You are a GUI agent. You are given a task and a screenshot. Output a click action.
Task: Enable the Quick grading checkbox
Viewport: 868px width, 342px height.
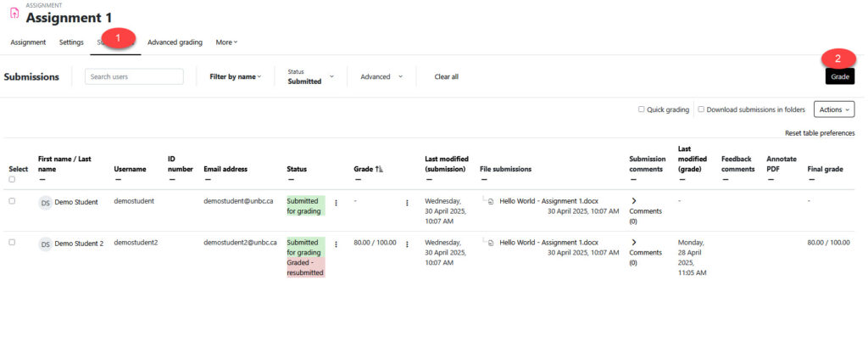(x=642, y=109)
